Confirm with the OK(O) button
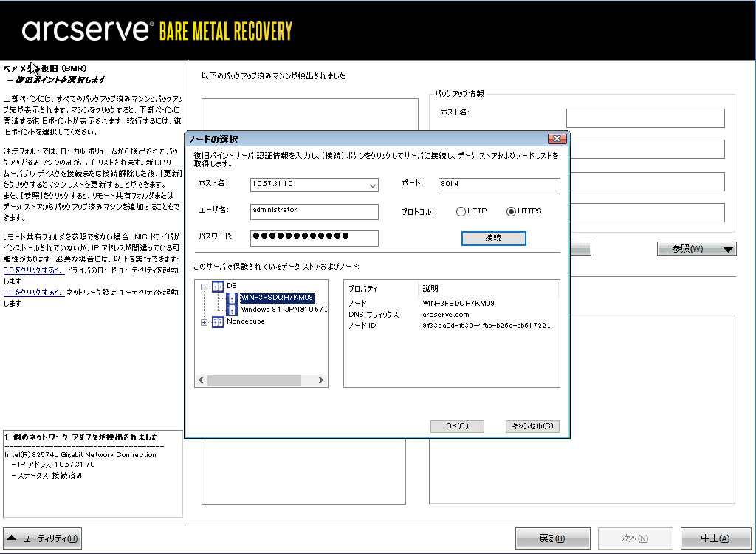756x554 pixels. [x=457, y=426]
